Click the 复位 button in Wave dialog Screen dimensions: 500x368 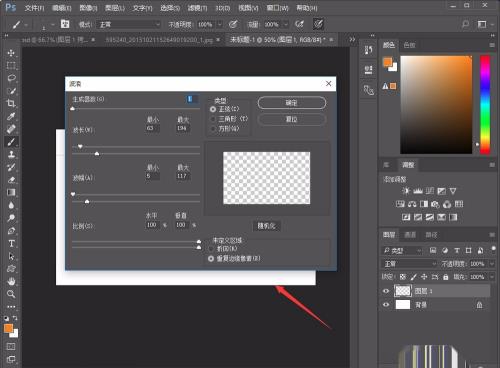tap(291, 119)
